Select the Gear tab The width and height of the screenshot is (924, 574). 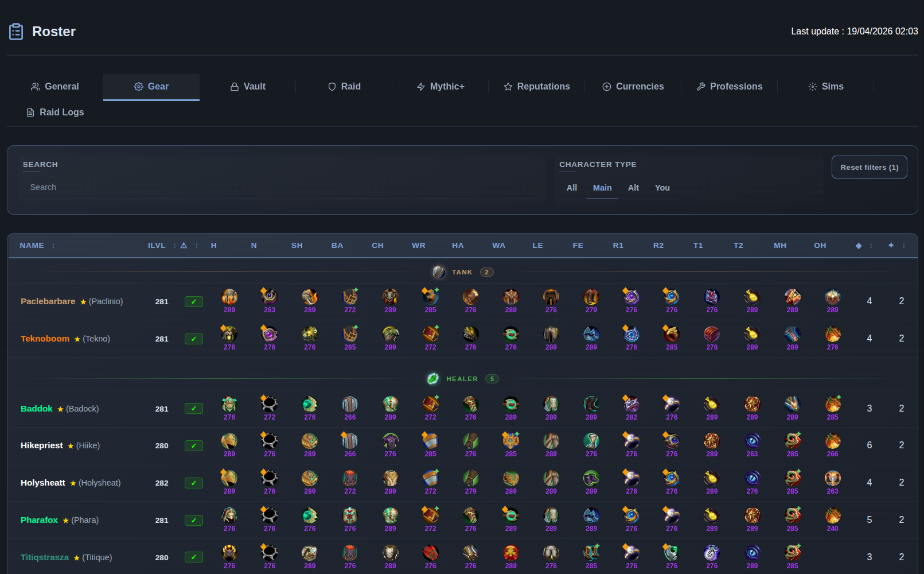tap(151, 87)
